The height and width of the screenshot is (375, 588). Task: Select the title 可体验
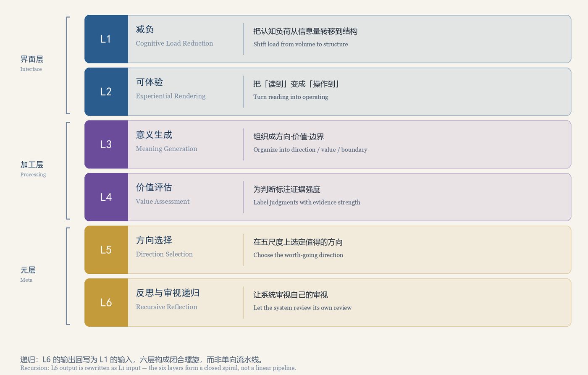coord(150,82)
